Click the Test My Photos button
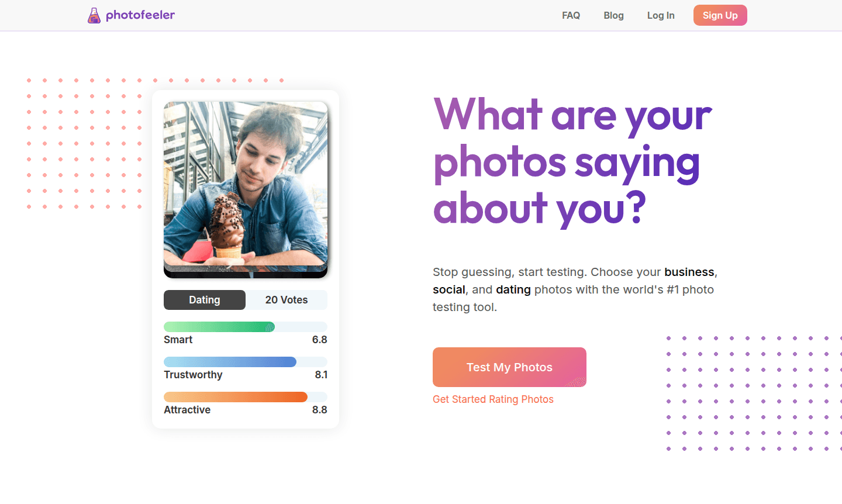Viewport: 842px width, 504px height. click(509, 367)
